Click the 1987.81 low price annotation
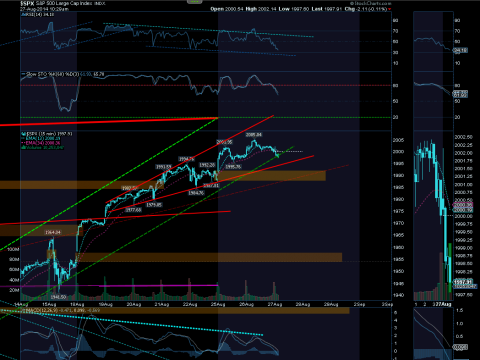This screenshot has width=480, height=360. [211, 185]
